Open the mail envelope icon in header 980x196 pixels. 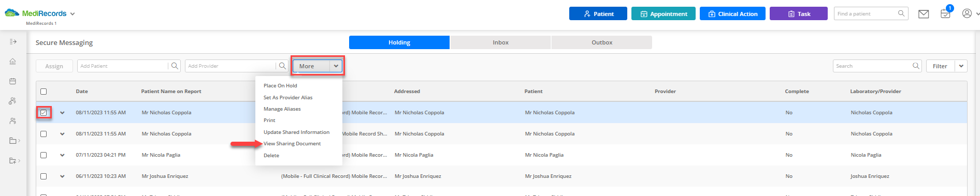click(924, 14)
